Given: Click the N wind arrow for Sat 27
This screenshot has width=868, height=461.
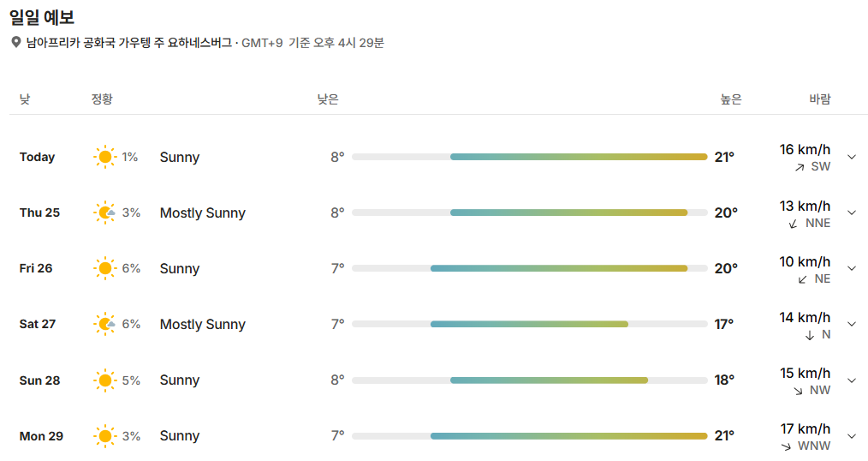Looking at the screenshot, I should [x=810, y=335].
